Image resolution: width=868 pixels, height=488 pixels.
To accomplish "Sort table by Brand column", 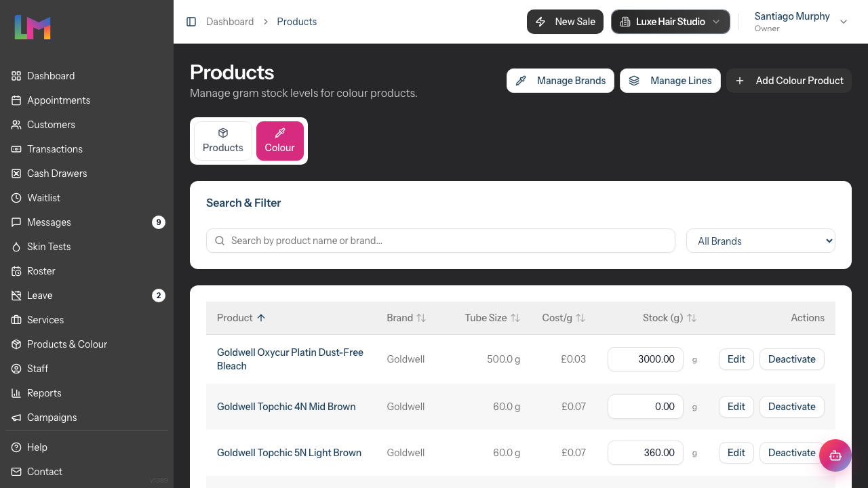I will (x=406, y=318).
